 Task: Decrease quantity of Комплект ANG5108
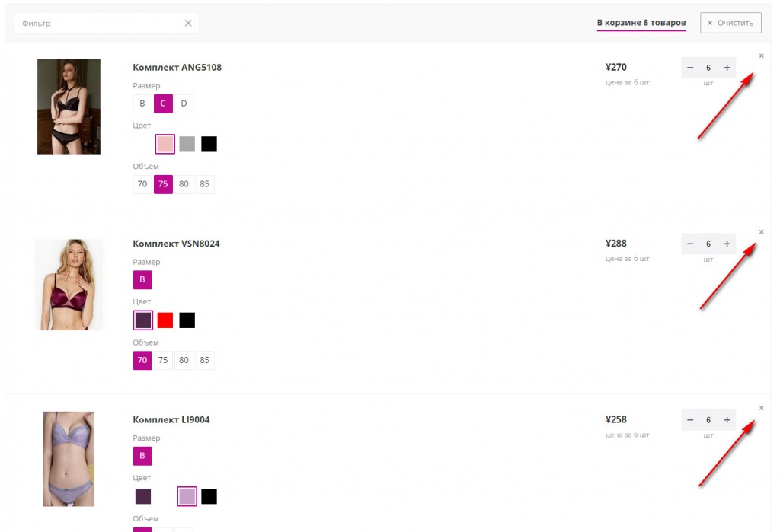690,68
